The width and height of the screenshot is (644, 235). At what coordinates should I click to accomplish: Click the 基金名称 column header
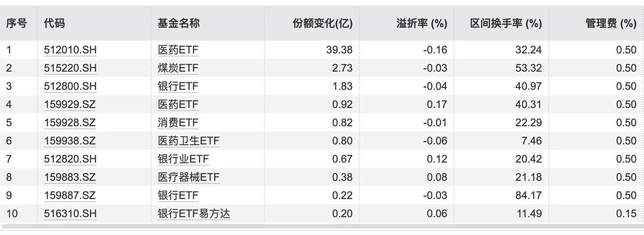coord(178,23)
